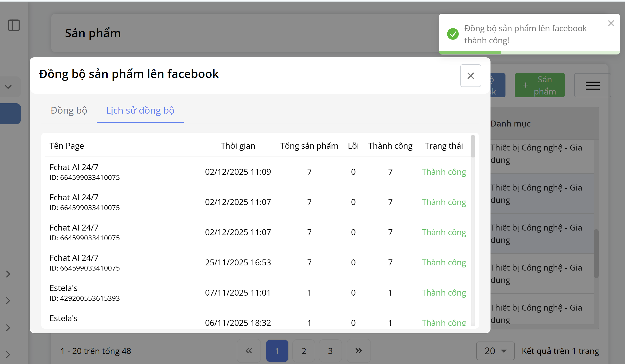Click the Trạng thái column header
This screenshot has height=364, width=625.
(x=444, y=146)
